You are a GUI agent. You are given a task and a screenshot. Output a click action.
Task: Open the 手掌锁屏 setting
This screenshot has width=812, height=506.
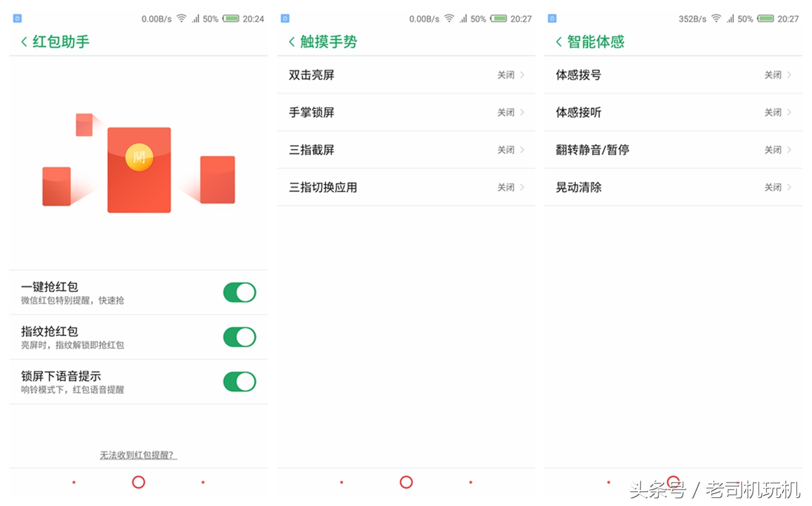point(406,112)
